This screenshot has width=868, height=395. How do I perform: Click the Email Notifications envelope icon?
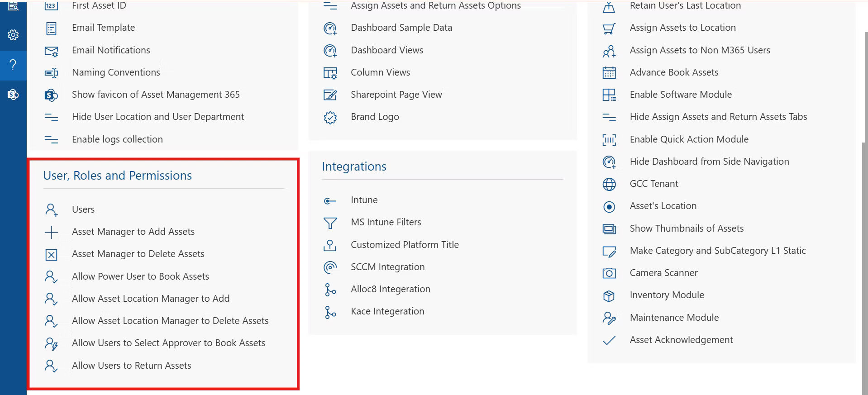click(x=51, y=51)
